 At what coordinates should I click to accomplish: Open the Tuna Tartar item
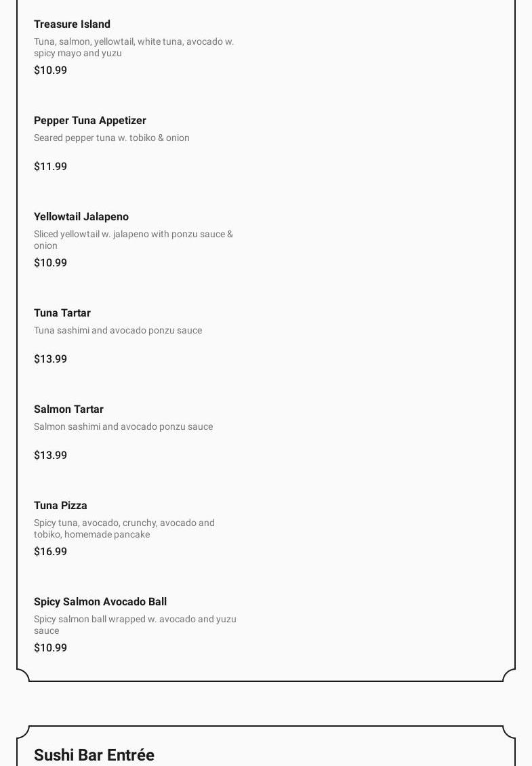[62, 313]
